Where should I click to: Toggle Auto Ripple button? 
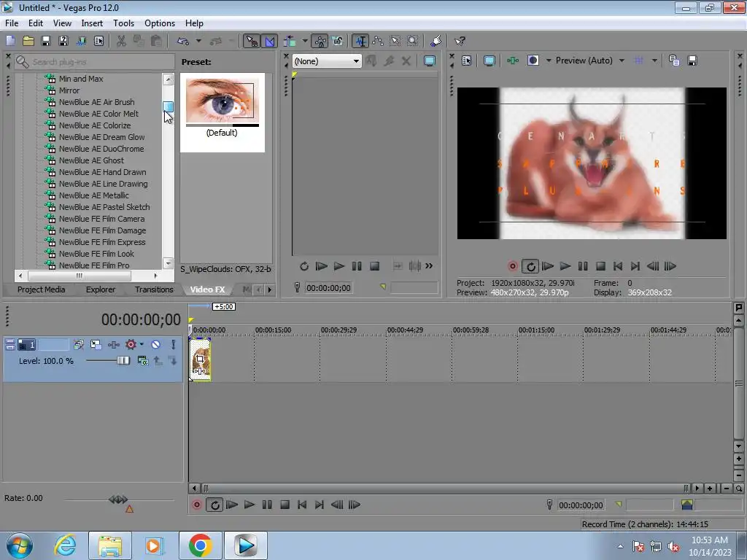(290, 42)
